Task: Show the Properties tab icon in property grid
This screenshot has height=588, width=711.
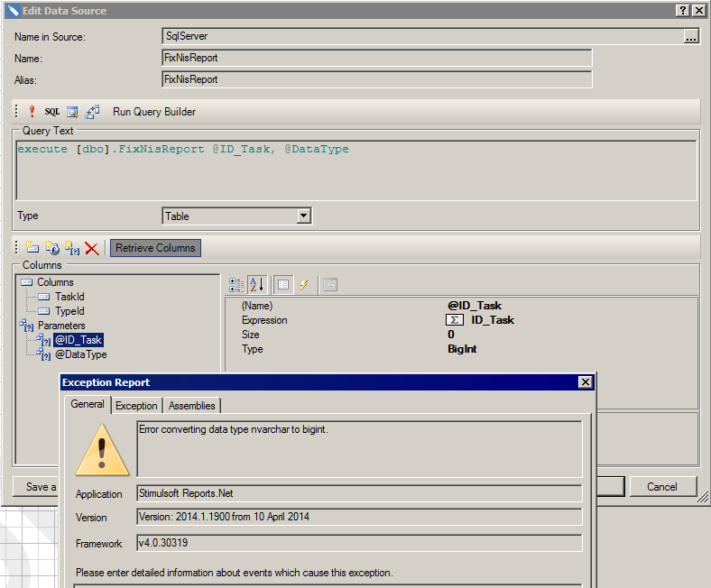Action: pos(283,285)
